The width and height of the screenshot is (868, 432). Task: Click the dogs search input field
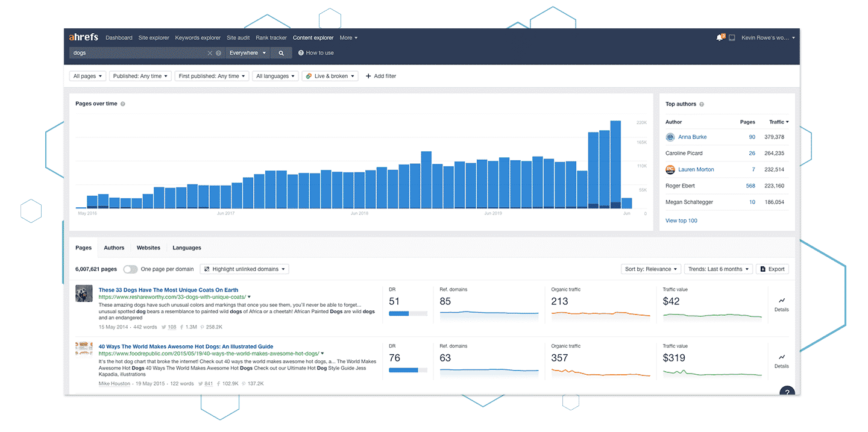(138, 53)
